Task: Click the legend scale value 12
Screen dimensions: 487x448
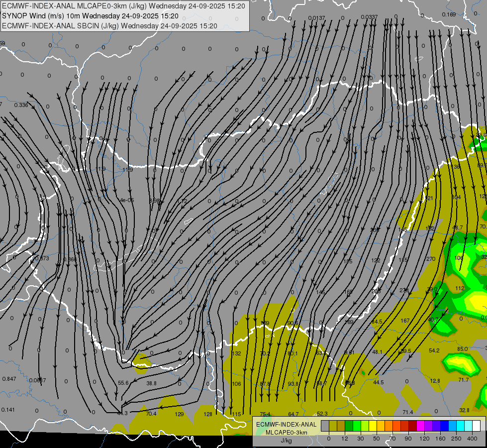Action: pyautogui.click(x=344, y=439)
